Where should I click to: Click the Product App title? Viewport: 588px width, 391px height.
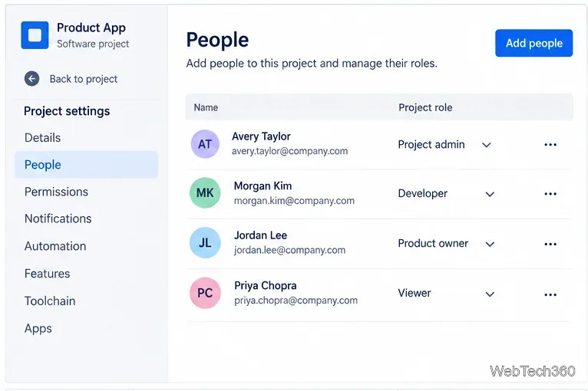pyautogui.click(x=91, y=28)
